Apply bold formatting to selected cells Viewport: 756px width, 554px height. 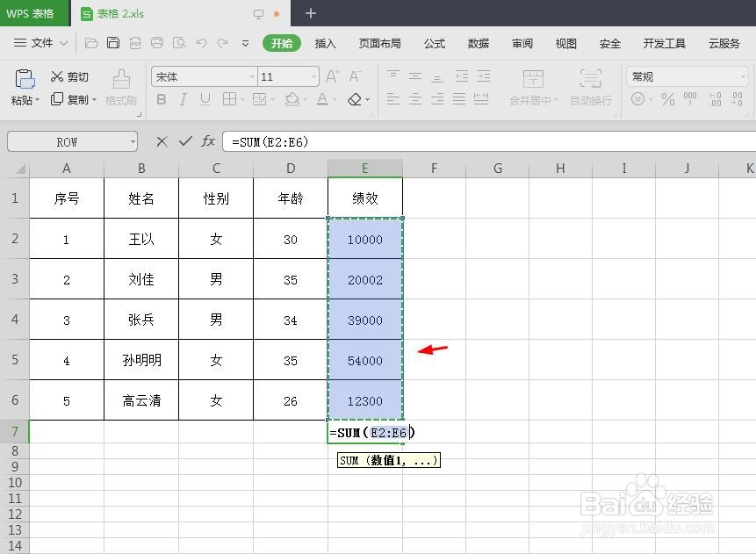point(161,97)
